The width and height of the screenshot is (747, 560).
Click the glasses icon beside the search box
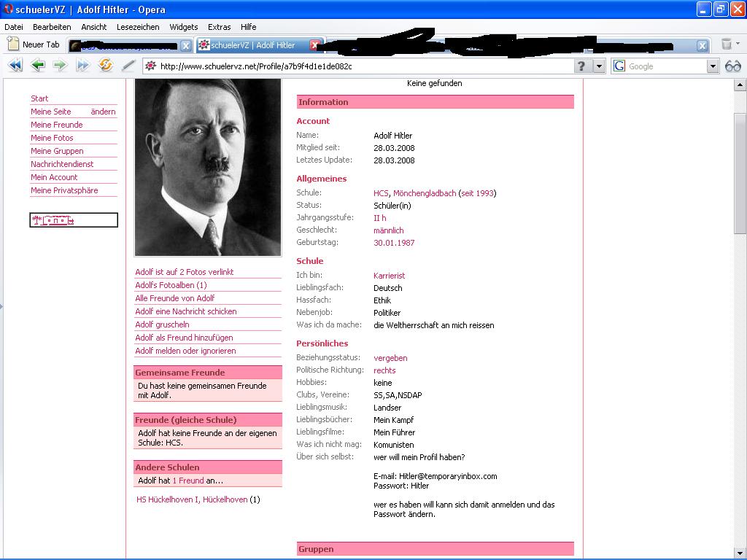732,66
